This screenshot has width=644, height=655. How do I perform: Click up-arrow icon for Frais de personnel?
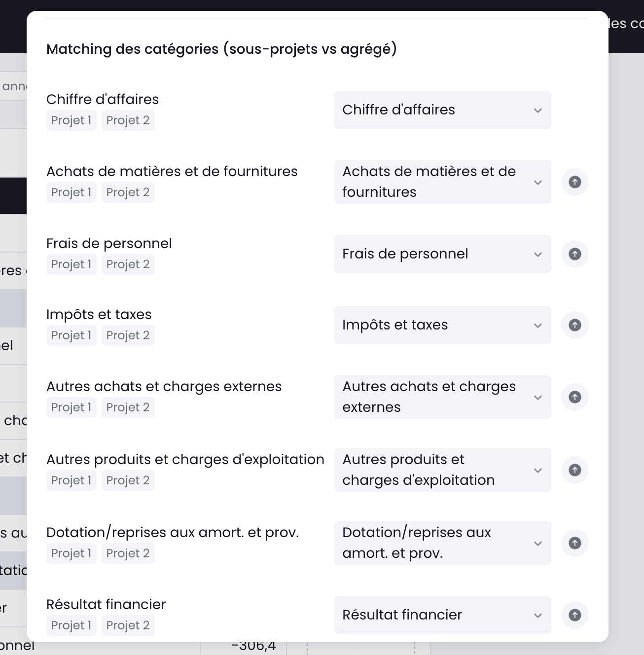click(575, 254)
